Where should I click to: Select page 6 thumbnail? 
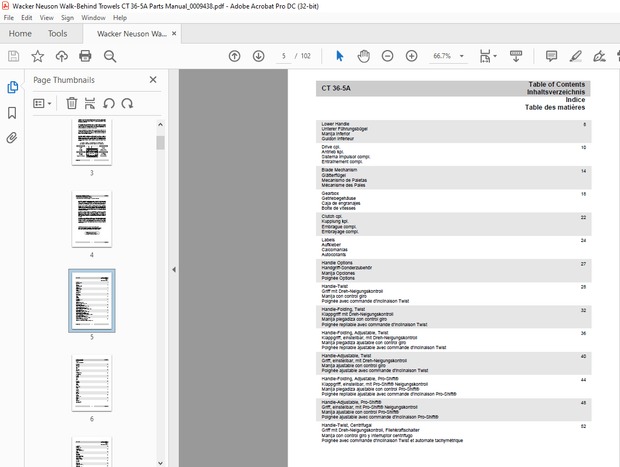[92, 383]
